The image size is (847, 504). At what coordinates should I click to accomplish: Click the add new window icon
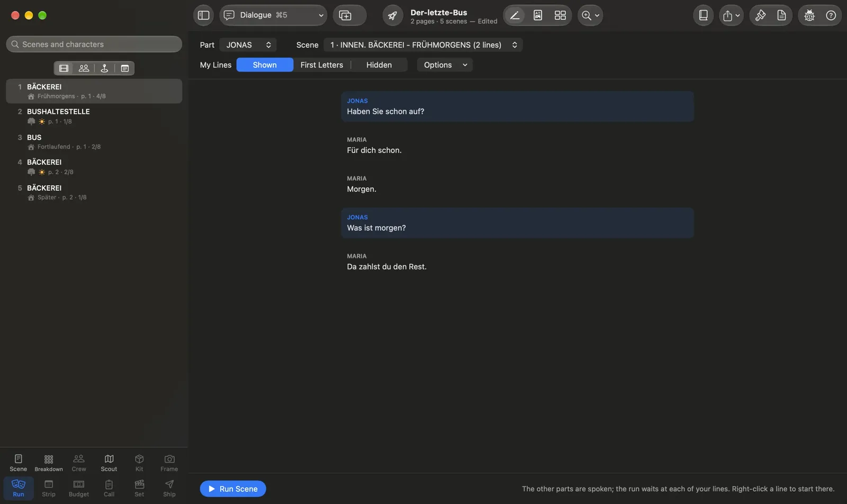tap(345, 15)
